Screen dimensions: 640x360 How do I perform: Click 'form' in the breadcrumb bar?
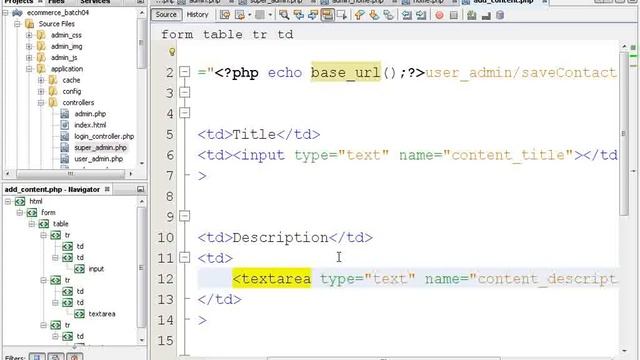click(x=177, y=34)
